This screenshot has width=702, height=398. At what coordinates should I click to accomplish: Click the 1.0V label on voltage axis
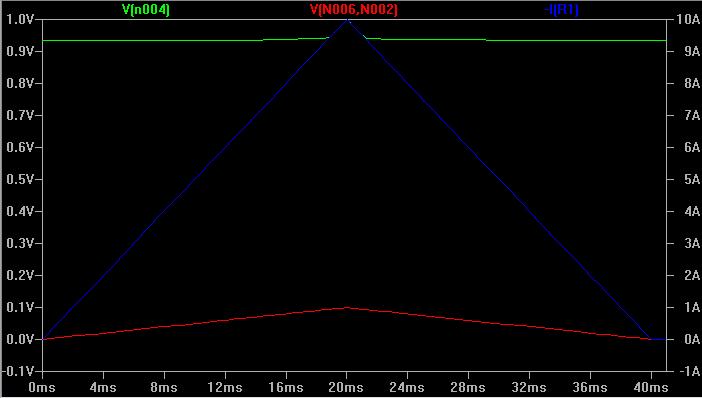(20, 20)
